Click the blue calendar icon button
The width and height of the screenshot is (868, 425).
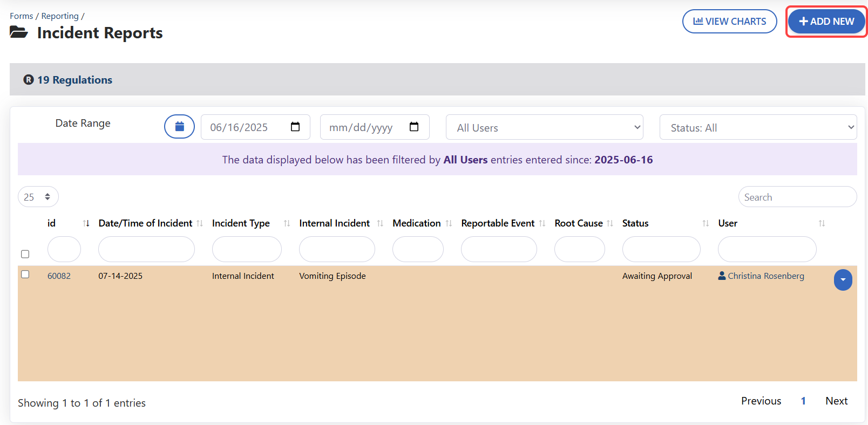179,127
